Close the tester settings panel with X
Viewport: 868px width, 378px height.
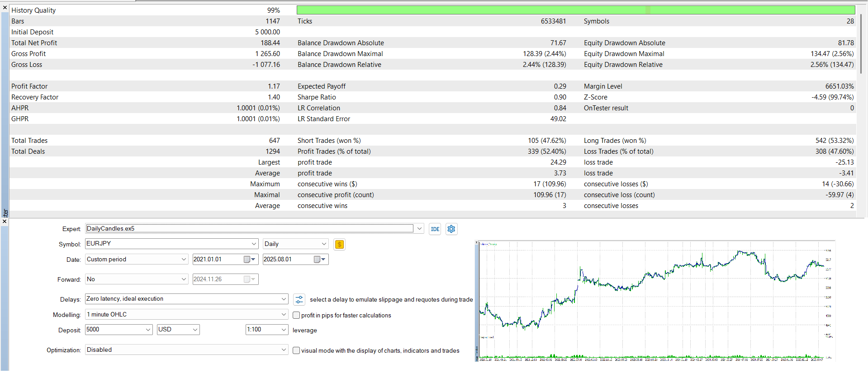click(5, 222)
